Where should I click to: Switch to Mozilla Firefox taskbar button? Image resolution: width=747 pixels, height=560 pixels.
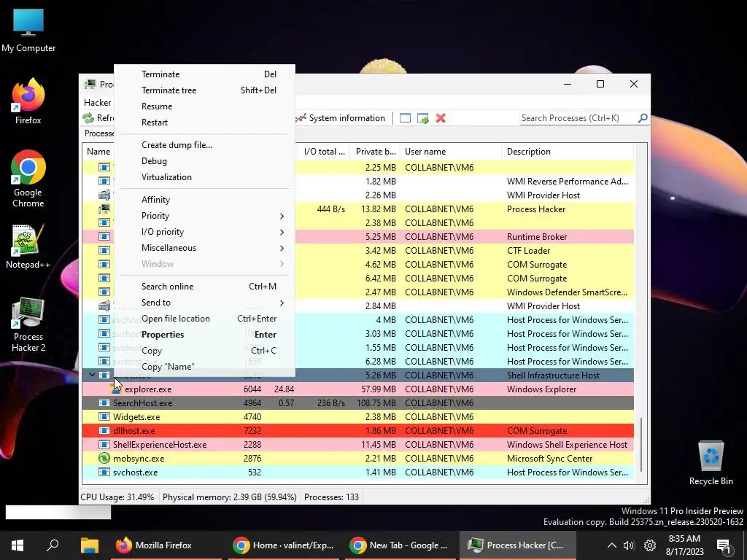click(x=166, y=545)
